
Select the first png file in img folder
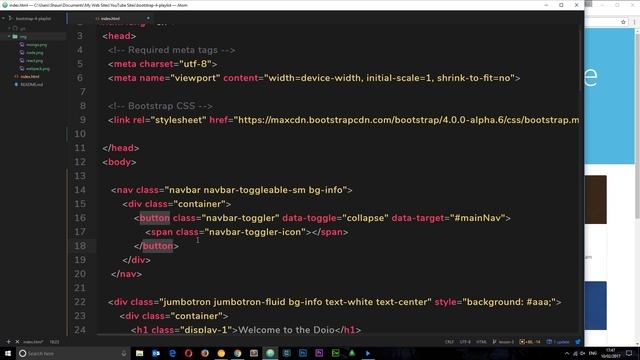pyautogui.click(x=36, y=44)
